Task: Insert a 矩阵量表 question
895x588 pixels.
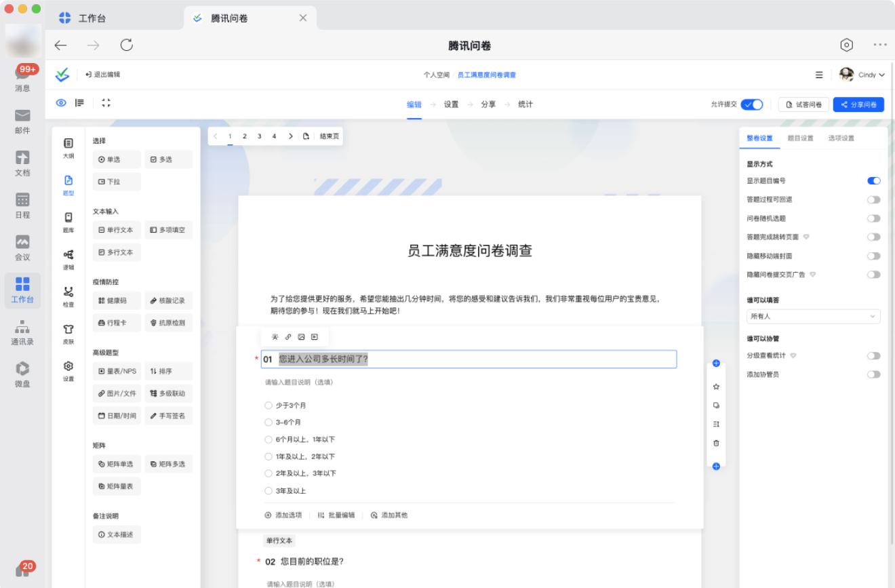Action: click(116, 486)
